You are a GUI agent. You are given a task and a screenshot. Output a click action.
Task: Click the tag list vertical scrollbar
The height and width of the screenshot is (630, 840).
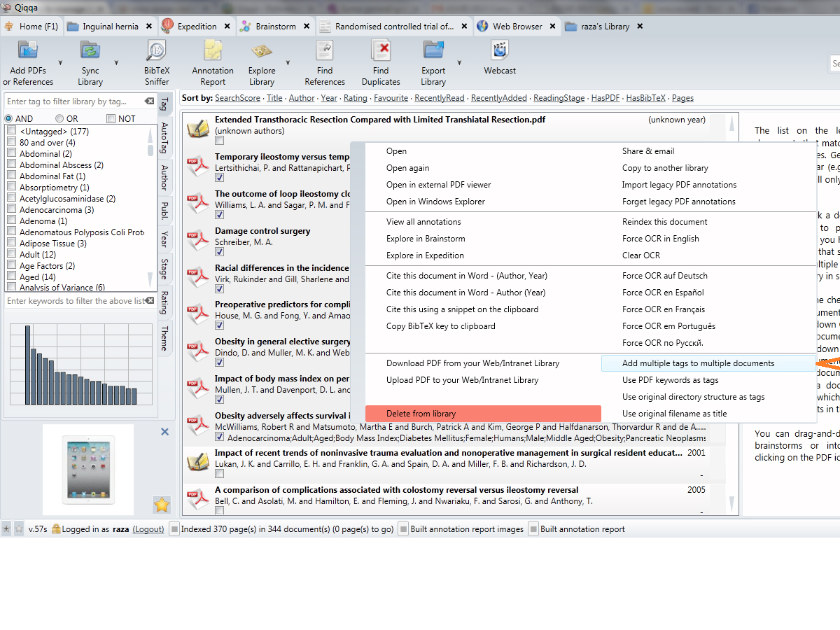[x=150, y=210]
